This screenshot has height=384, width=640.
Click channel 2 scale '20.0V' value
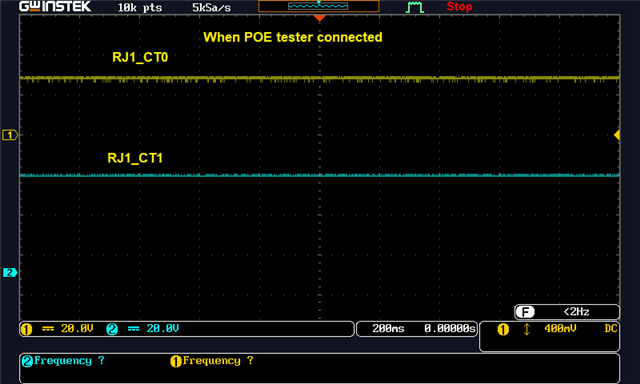[162, 329]
